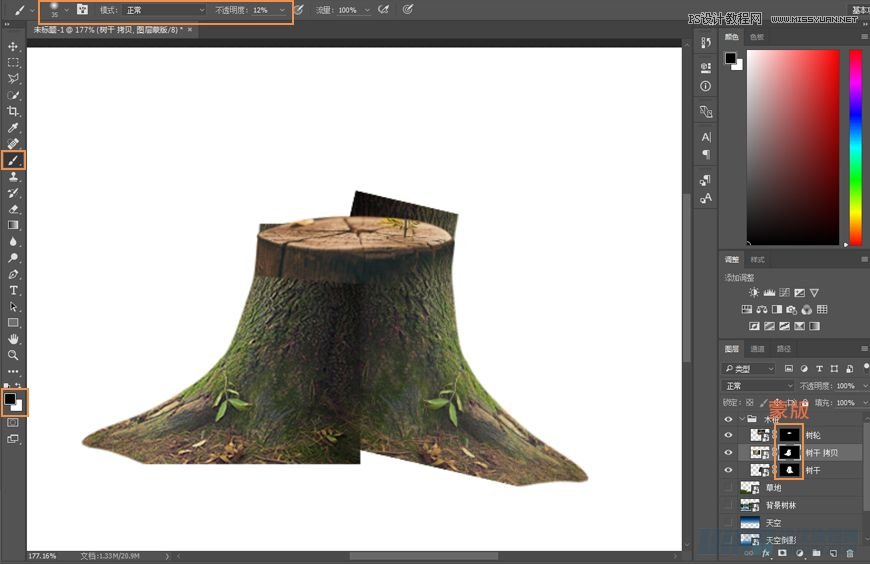Select the 树干 拷贝 layer mask thumbnail
The height and width of the screenshot is (565, 870).
point(790,452)
